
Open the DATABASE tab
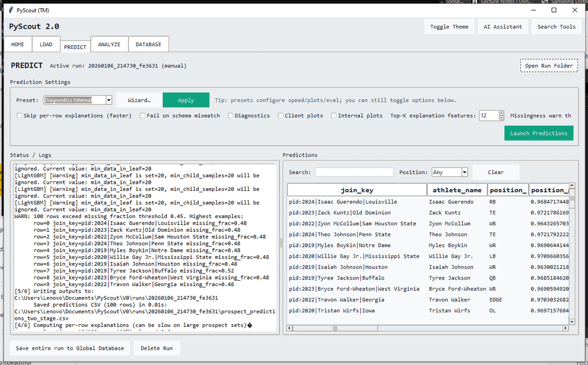point(148,45)
